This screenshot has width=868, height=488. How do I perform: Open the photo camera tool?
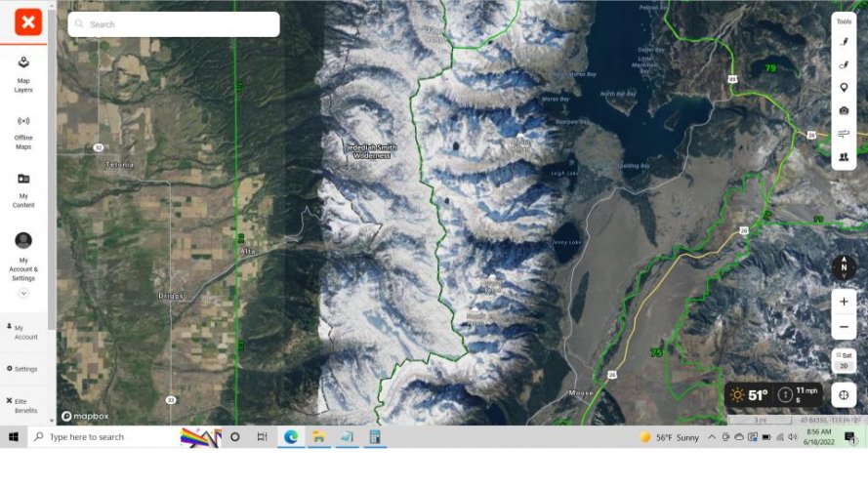tap(844, 110)
